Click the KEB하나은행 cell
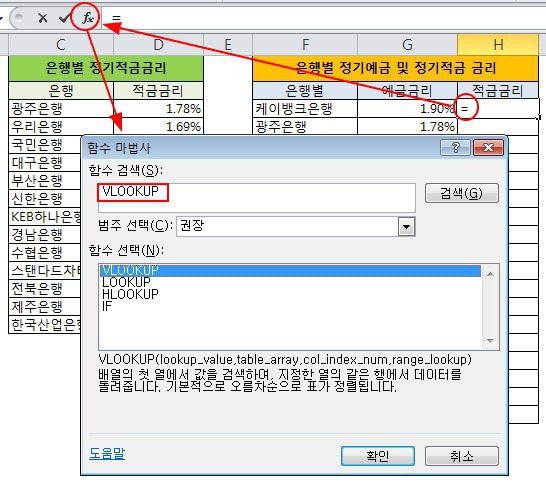 [x=45, y=217]
